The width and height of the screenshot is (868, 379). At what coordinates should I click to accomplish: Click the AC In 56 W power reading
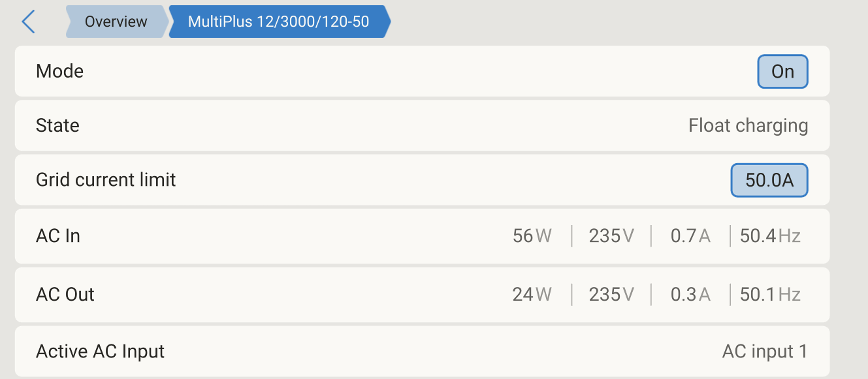point(532,235)
